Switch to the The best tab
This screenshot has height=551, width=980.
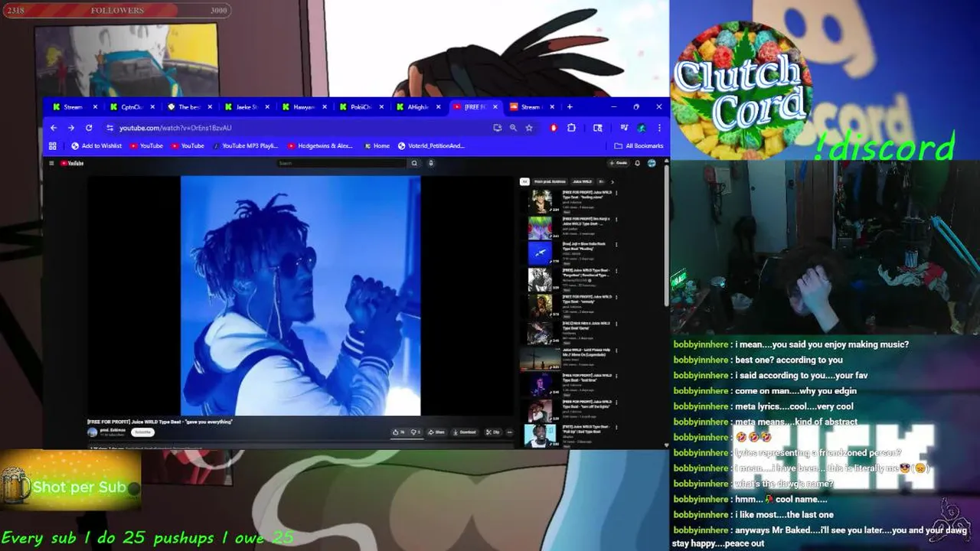click(188, 107)
